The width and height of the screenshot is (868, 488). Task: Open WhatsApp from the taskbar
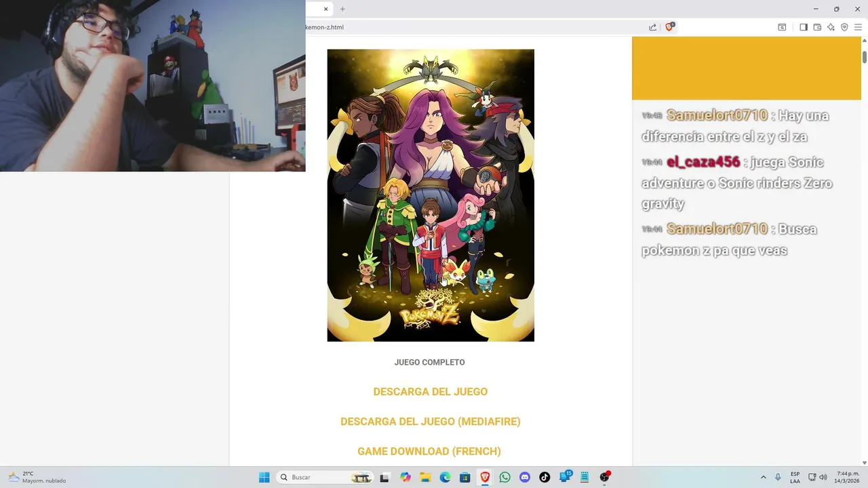[x=505, y=477]
